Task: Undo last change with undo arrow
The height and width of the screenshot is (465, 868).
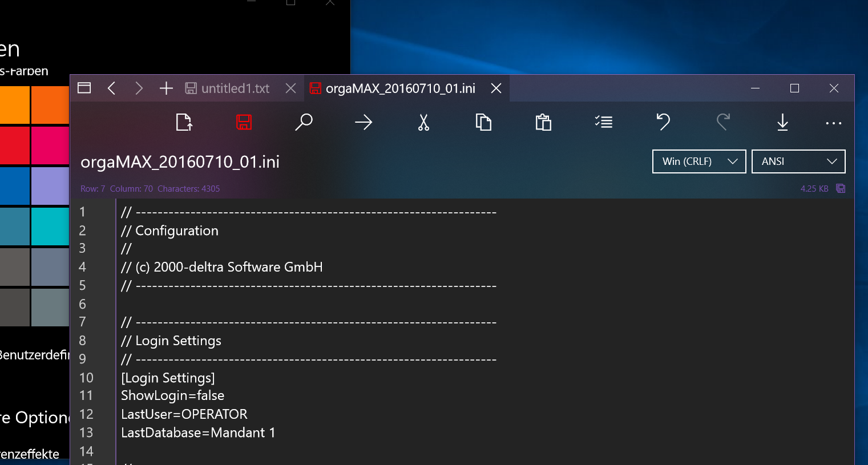Action: (663, 122)
